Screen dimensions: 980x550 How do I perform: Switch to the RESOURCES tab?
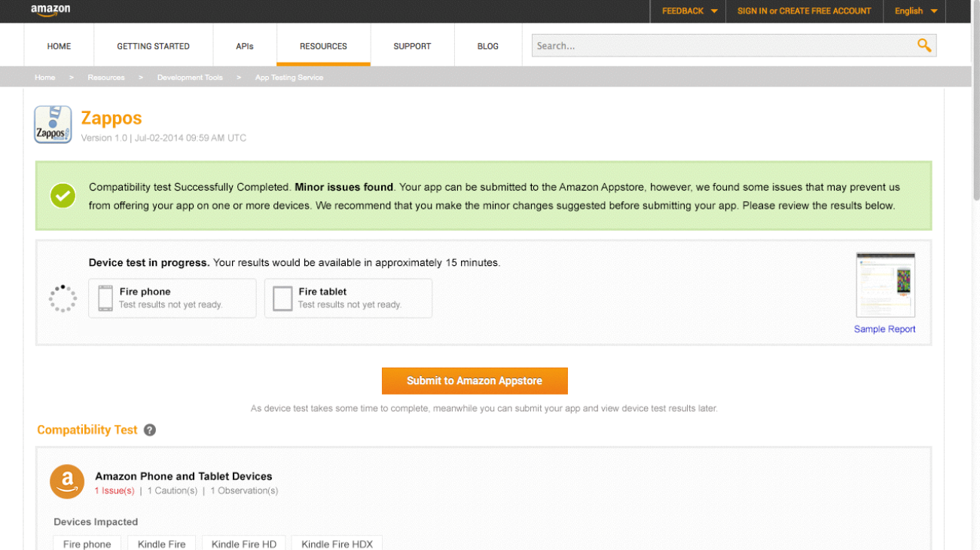pos(323,46)
